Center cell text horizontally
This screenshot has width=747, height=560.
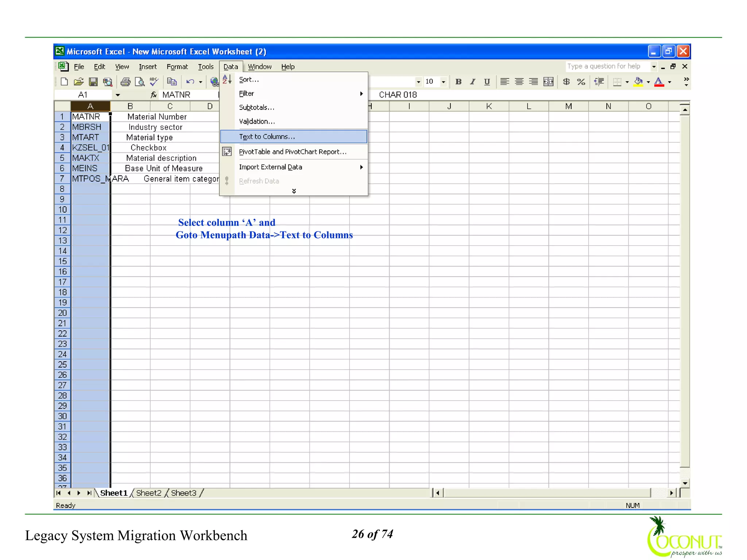pos(519,82)
